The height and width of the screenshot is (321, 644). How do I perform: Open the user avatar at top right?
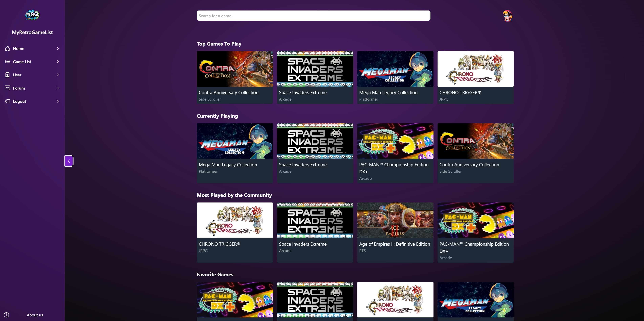point(508,16)
